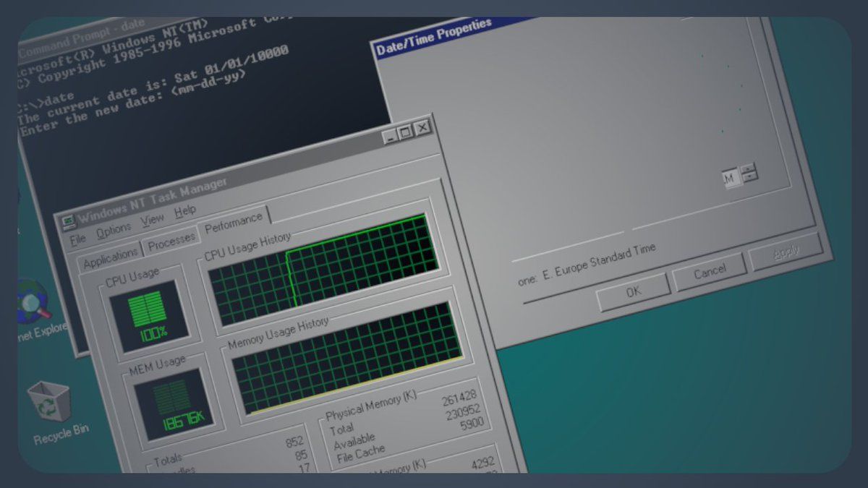Switch to the Processes tab
Image resolution: width=868 pixels, height=488 pixels.
click(171, 241)
